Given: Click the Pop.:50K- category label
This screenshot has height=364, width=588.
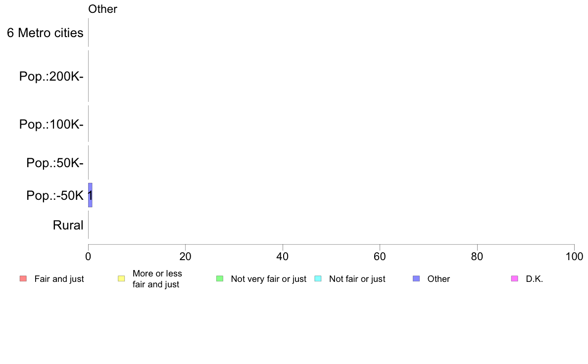Looking at the screenshot, I should (55, 163).
